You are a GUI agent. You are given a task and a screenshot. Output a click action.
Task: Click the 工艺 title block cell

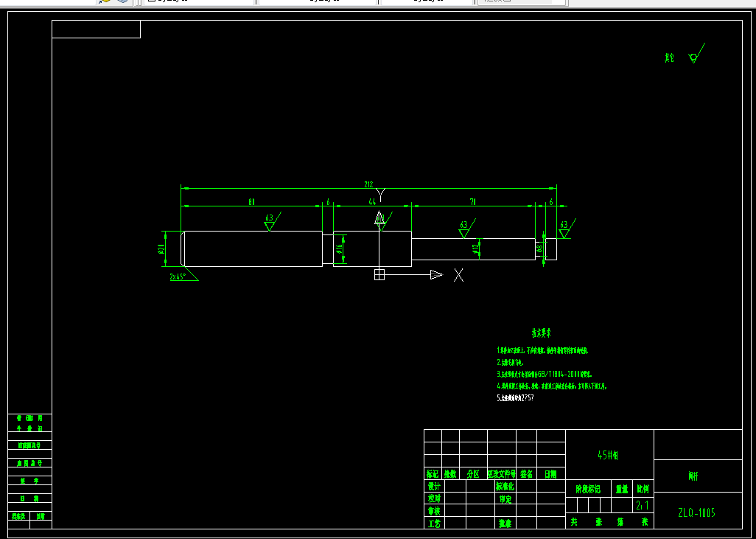click(x=434, y=523)
